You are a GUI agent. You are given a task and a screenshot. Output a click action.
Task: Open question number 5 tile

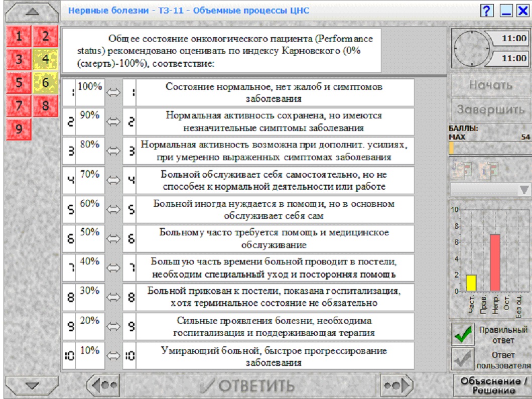19,82
